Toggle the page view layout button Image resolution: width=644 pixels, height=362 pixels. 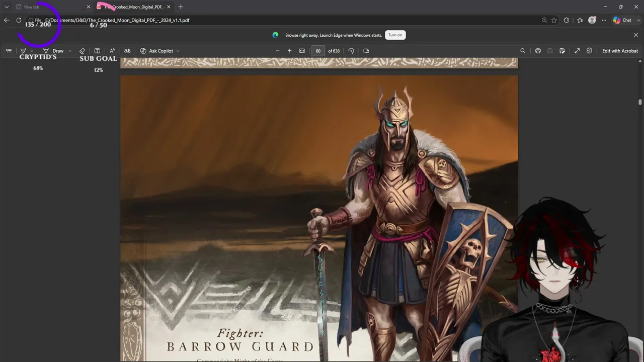click(x=366, y=51)
